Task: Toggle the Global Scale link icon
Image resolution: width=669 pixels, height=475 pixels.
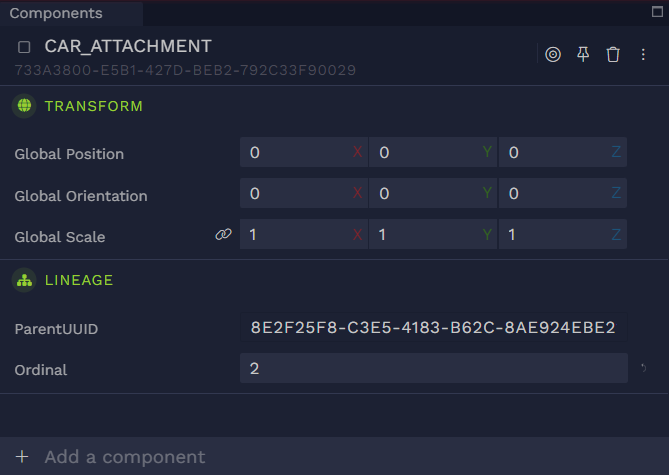Action: coord(223,235)
